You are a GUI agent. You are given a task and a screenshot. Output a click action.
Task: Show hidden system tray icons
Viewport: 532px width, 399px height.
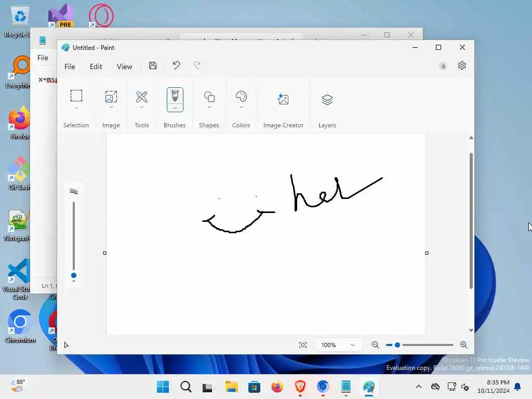coord(419,387)
